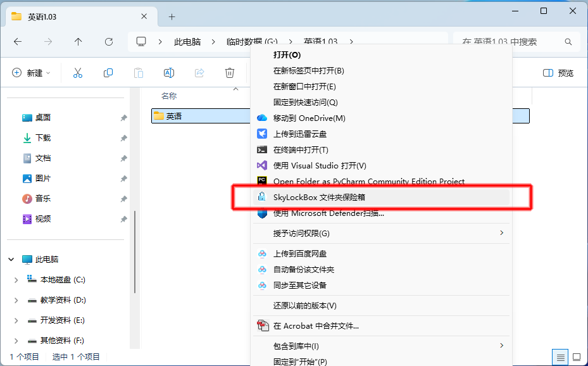Viewport: 588px width, 366px height.
Task: Click the Cut scissors icon in toolbar
Action: point(78,73)
